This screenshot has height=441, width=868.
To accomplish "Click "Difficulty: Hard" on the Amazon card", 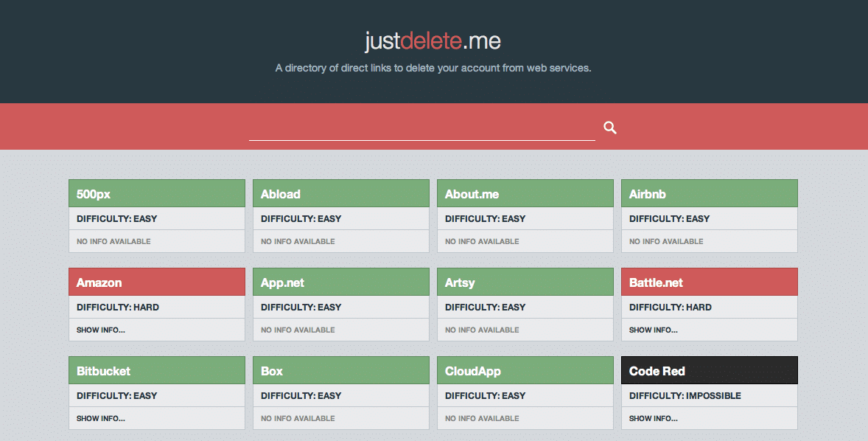I will pyautogui.click(x=118, y=307).
